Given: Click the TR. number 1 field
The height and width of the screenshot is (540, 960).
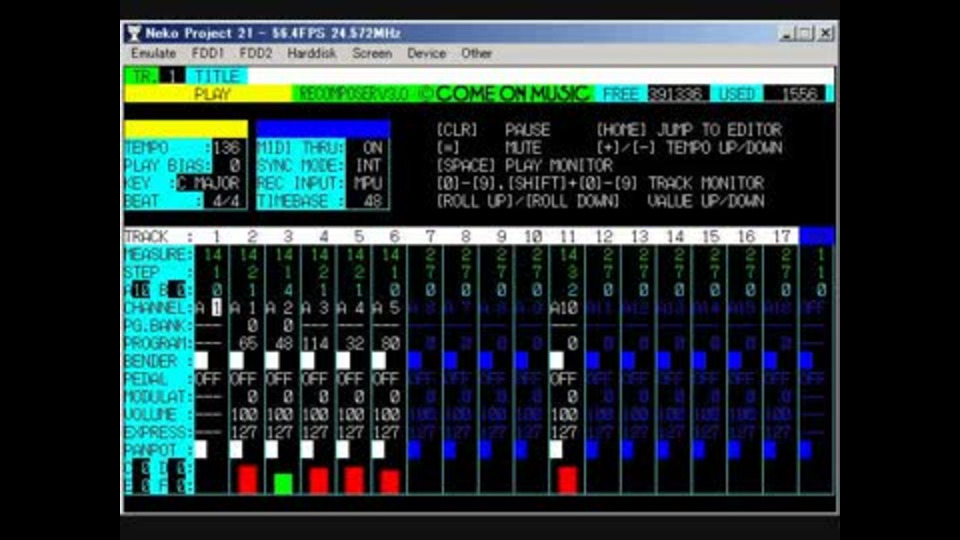Looking at the screenshot, I should point(173,76).
